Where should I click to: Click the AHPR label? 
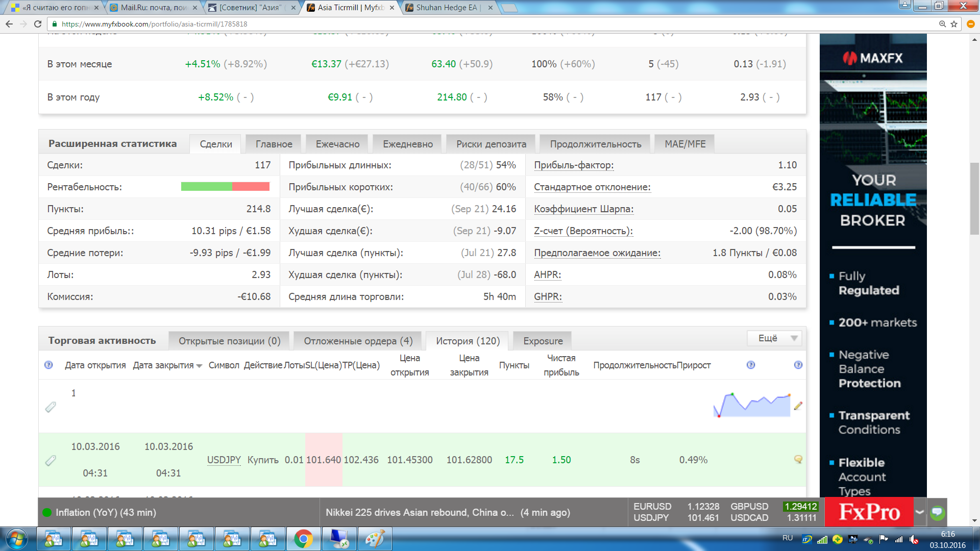547,274
